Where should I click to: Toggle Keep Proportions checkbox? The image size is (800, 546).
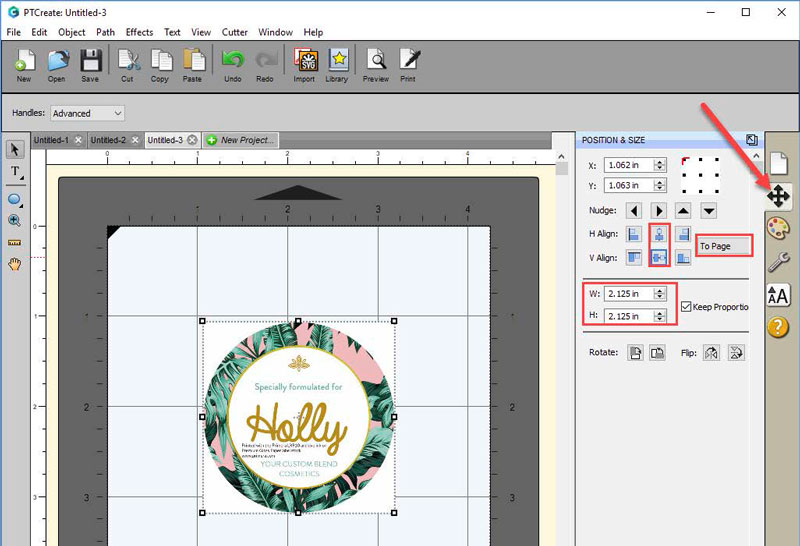click(686, 307)
